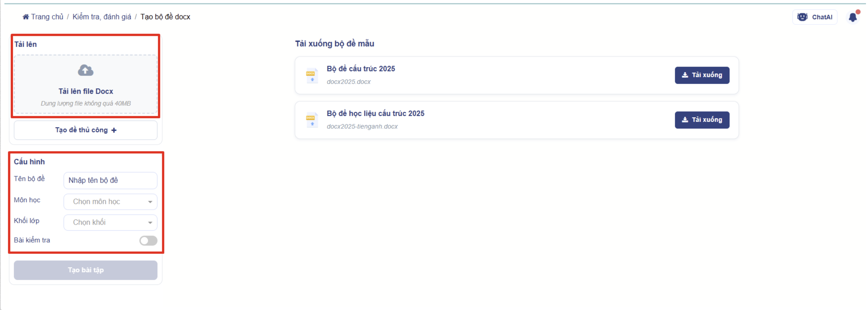The width and height of the screenshot is (868, 310).
Task: Select Tạo bộ đề docx breadcrumb item
Action: [165, 17]
